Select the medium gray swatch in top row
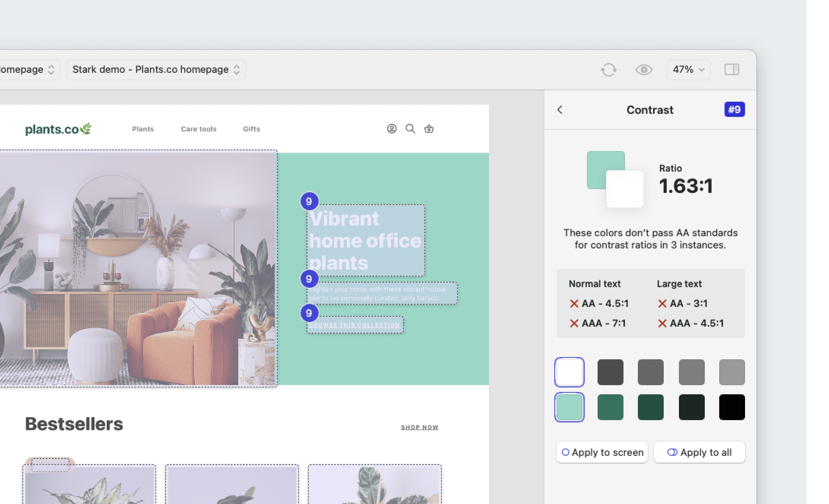The width and height of the screenshot is (829, 504). click(x=651, y=372)
